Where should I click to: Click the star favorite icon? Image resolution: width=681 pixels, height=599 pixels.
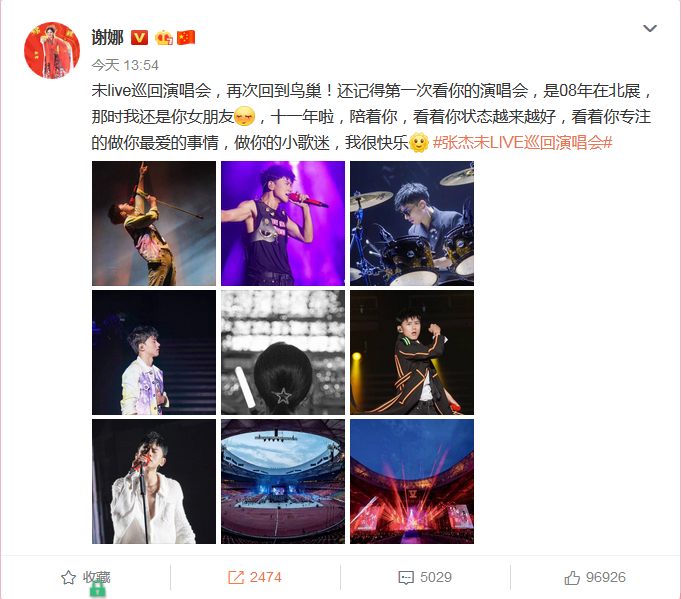click(68, 577)
